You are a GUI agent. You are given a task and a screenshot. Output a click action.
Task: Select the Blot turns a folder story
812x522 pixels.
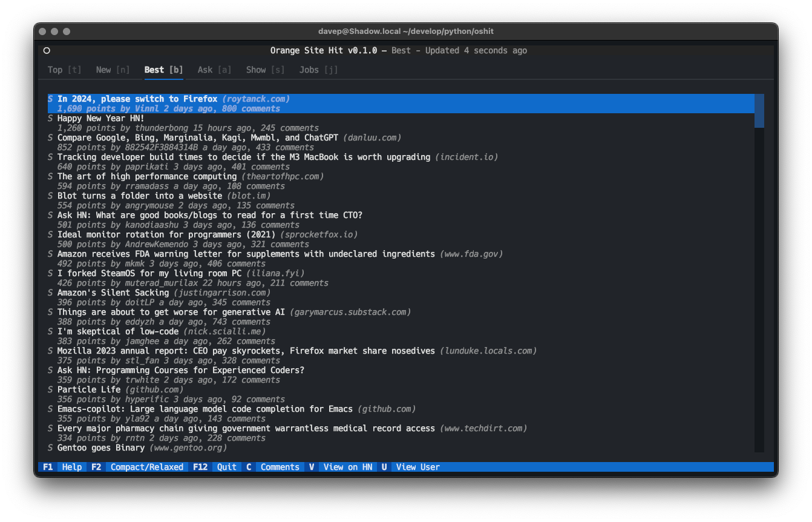(140, 196)
